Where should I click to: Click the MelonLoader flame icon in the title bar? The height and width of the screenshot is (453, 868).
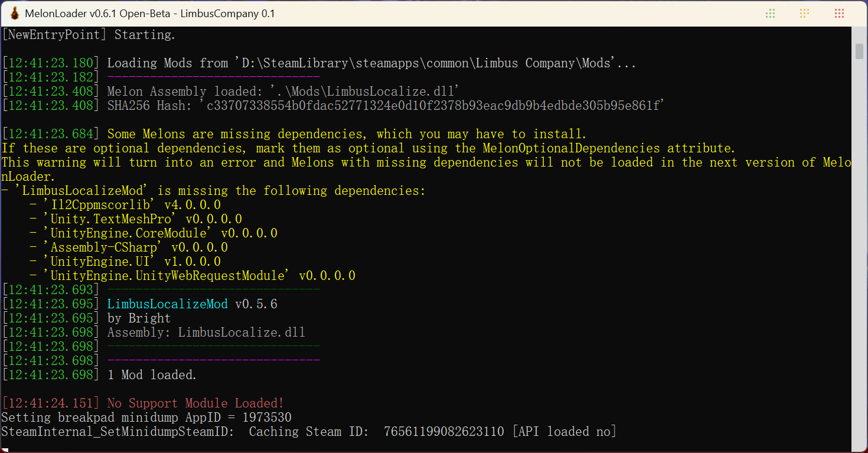click(13, 13)
